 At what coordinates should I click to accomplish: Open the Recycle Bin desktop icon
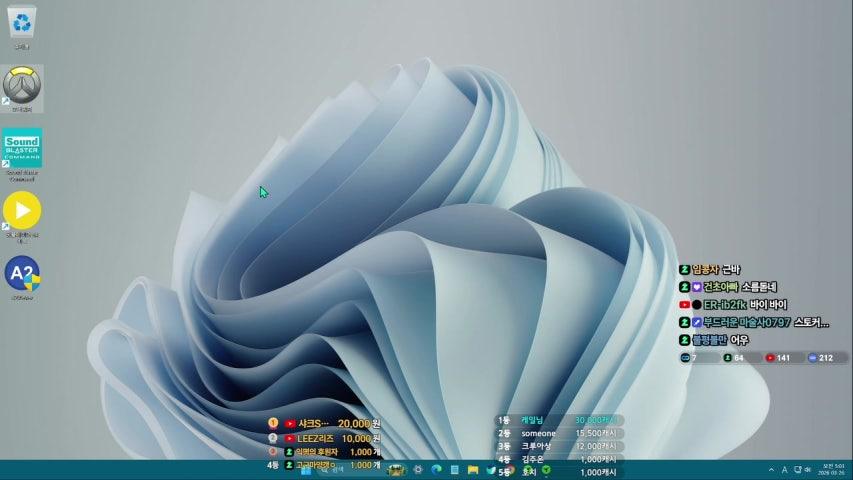[x=22, y=22]
